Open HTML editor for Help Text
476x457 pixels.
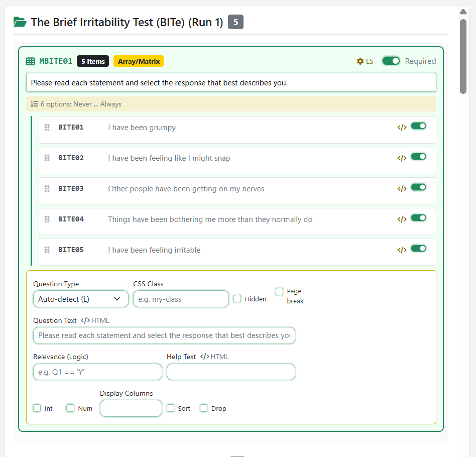click(x=214, y=357)
